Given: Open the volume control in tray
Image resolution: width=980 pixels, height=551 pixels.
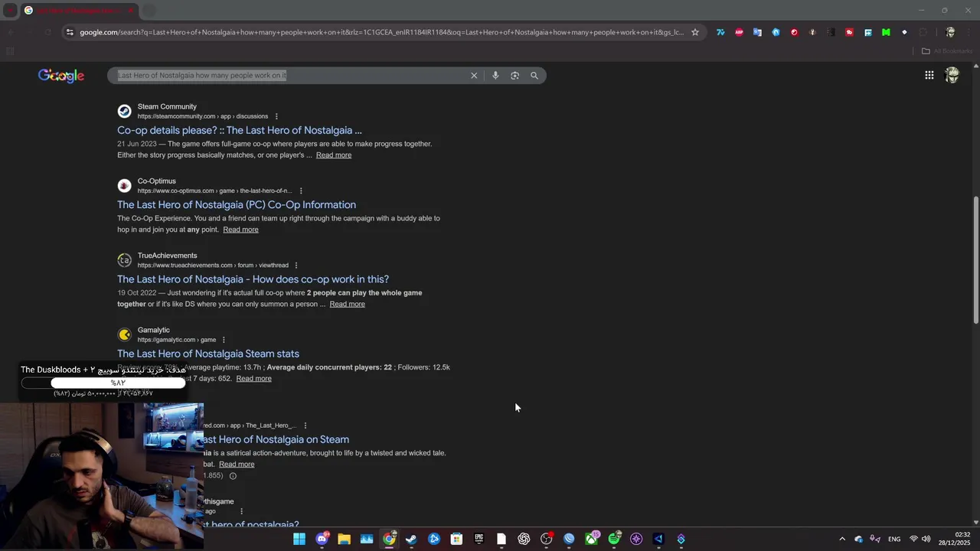Looking at the screenshot, I should 926,539.
